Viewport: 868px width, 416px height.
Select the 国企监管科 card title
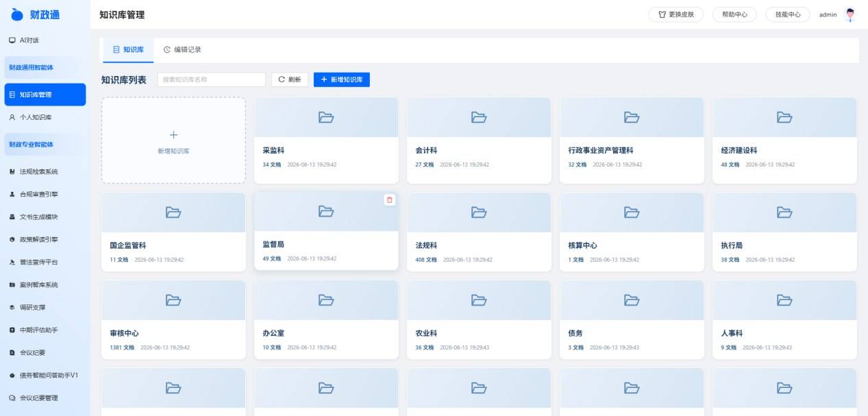coord(127,245)
